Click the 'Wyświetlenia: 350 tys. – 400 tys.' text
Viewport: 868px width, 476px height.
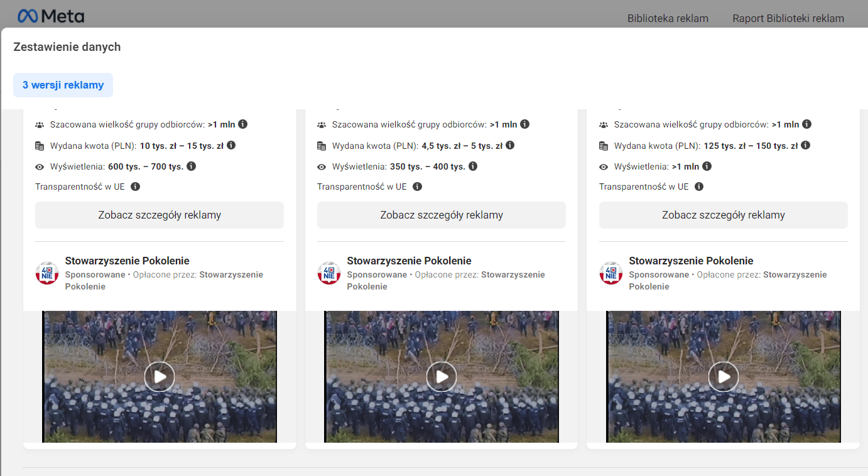[399, 166]
